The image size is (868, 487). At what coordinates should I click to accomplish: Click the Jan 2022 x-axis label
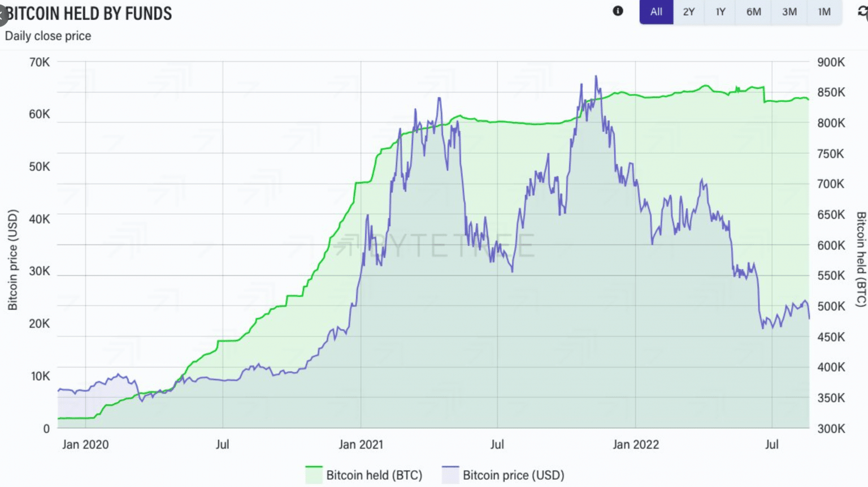click(x=636, y=445)
